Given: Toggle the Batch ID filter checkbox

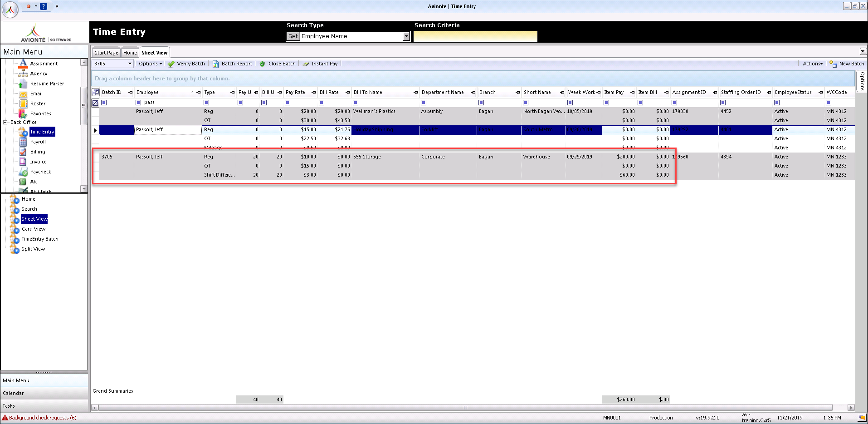Looking at the screenshot, I should (104, 103).
